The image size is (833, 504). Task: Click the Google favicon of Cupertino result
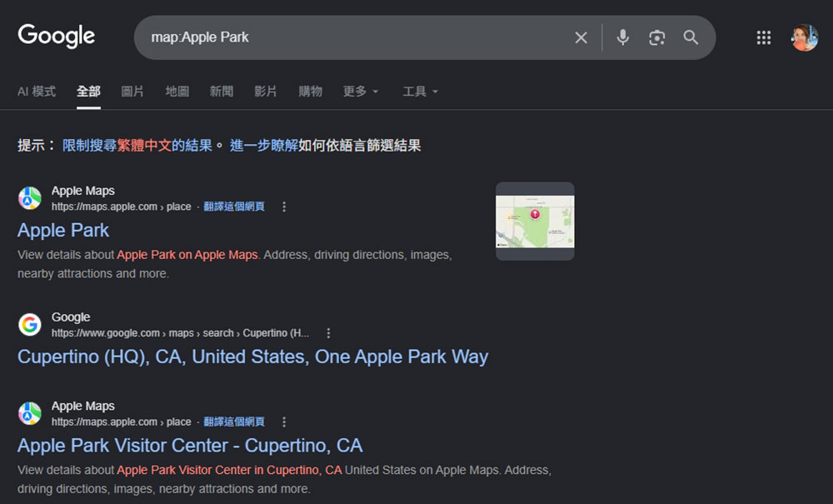30,325
